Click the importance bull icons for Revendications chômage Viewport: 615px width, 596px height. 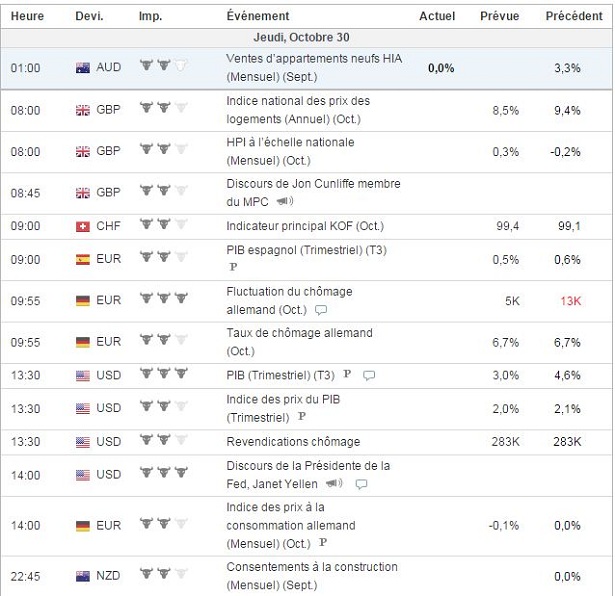(163, 441)
